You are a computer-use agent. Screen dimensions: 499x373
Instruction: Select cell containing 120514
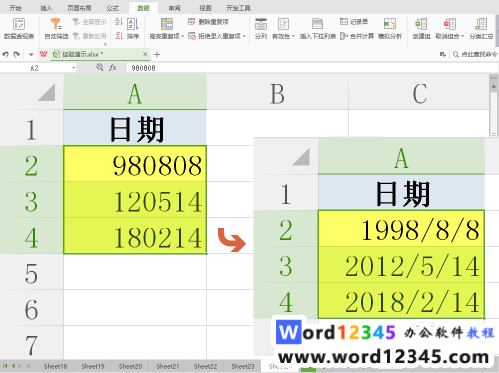[135, 200]
